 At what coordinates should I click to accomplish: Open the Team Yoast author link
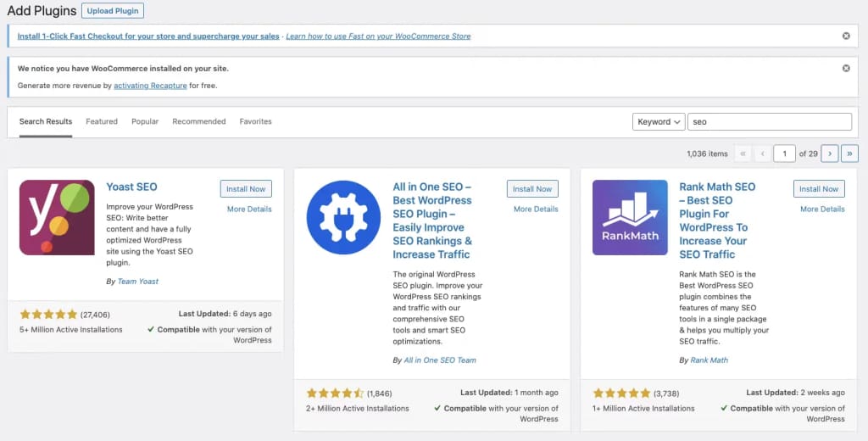pyautogui.click(x=138, y=282)
